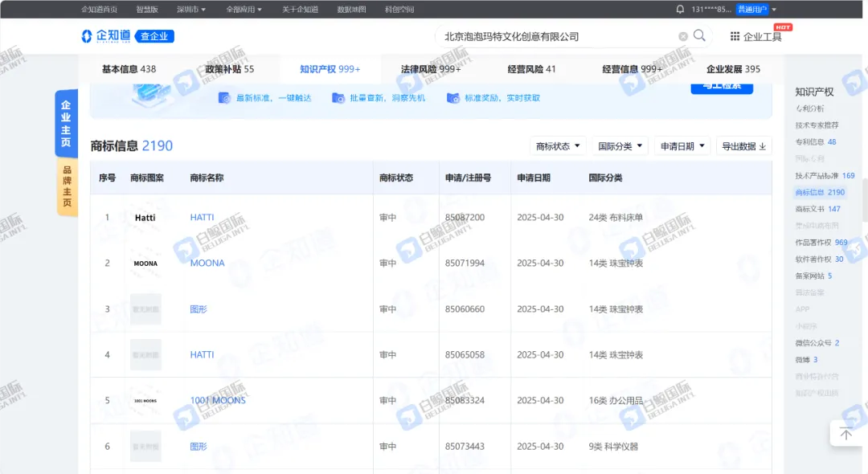Viewport: 868px width, 474px height.
Task: Open the MOONA trademark name link
Action: pyautogui.click(x=207, y=264)
